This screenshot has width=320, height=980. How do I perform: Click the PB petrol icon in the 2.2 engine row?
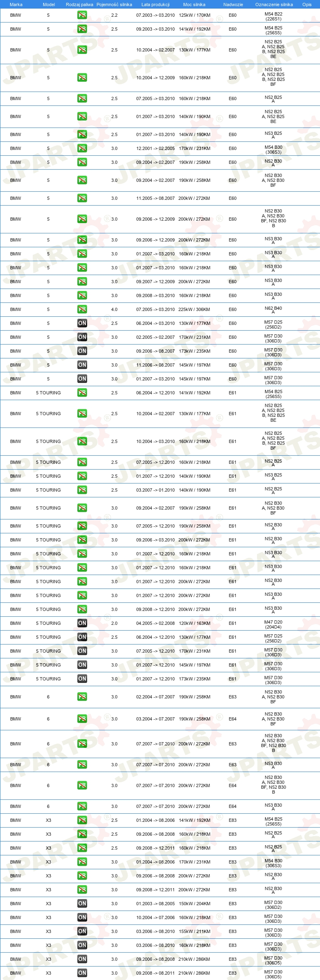pos(82,15)
